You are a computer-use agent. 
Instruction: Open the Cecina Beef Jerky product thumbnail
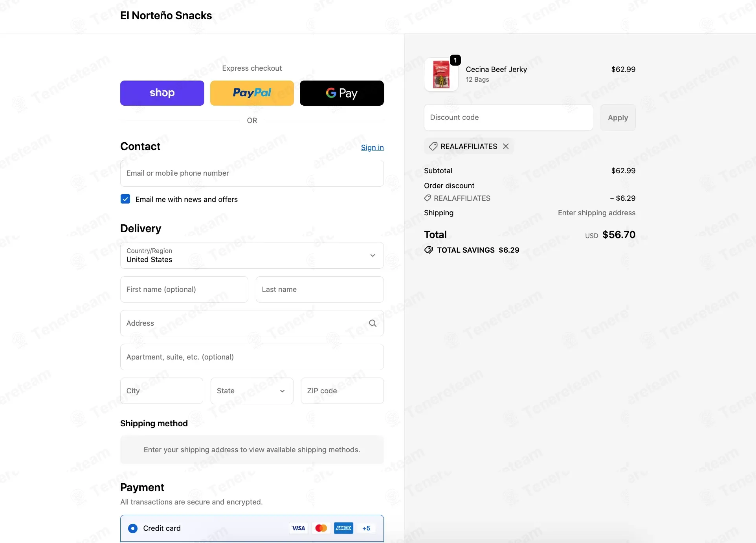pos(441,74)
